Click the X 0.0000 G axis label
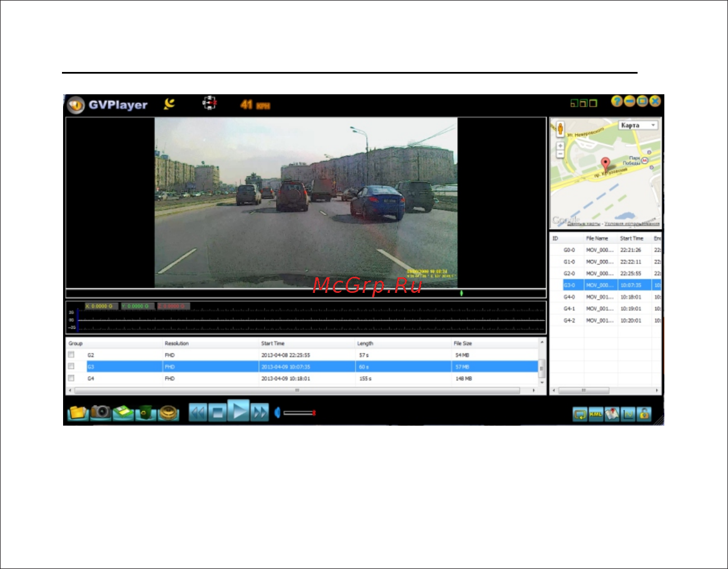Image resolution: width=728 pixels, height=569 pixels. pos(102,306)
